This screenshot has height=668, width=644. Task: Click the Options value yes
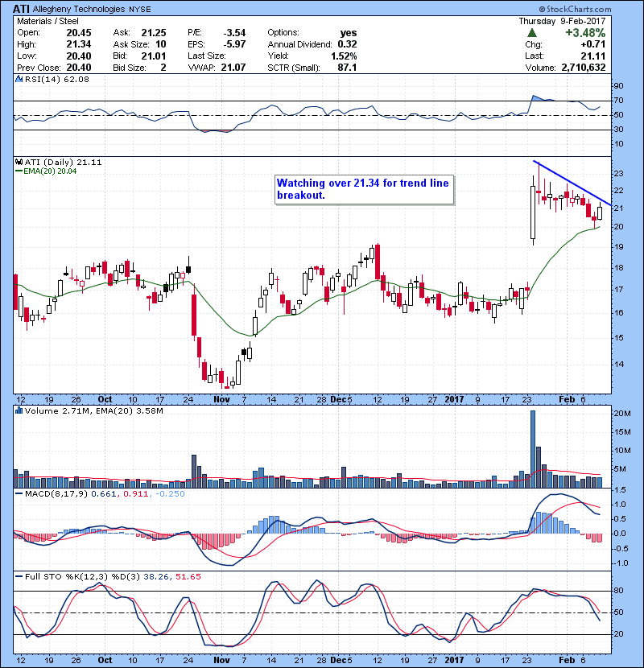pyautogui.click(x=349, y=33)
